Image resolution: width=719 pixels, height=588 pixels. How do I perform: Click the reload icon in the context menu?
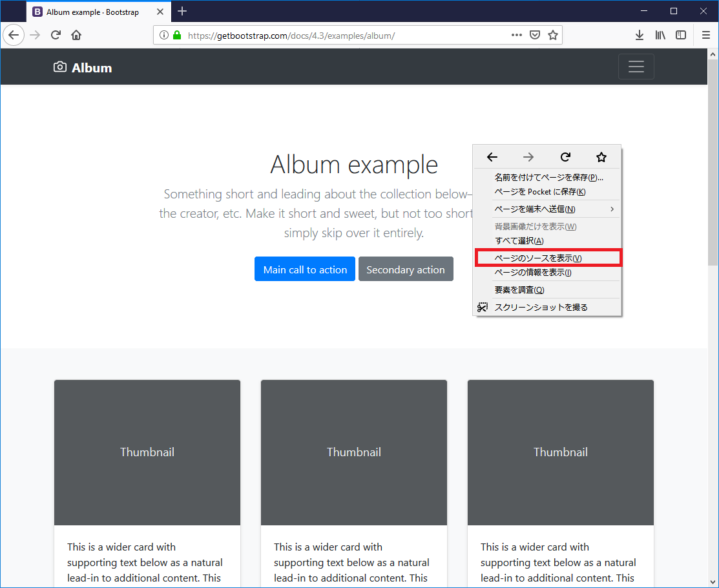click(565, 157)
